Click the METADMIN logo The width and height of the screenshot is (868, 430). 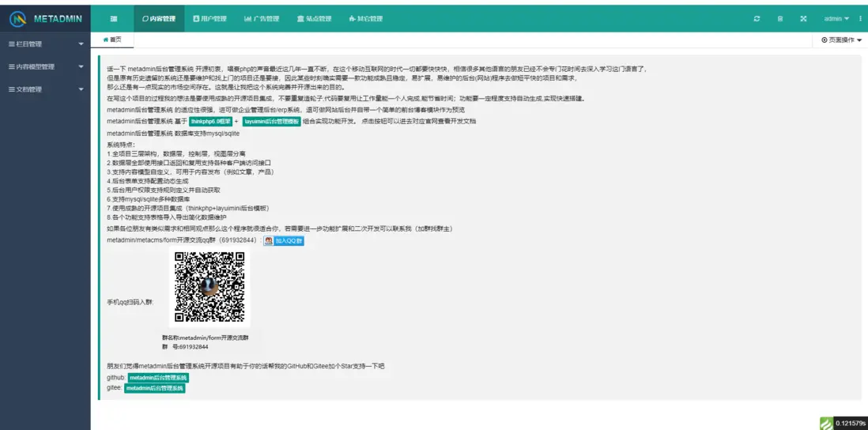pyautogui.click(x=45, y=19)
